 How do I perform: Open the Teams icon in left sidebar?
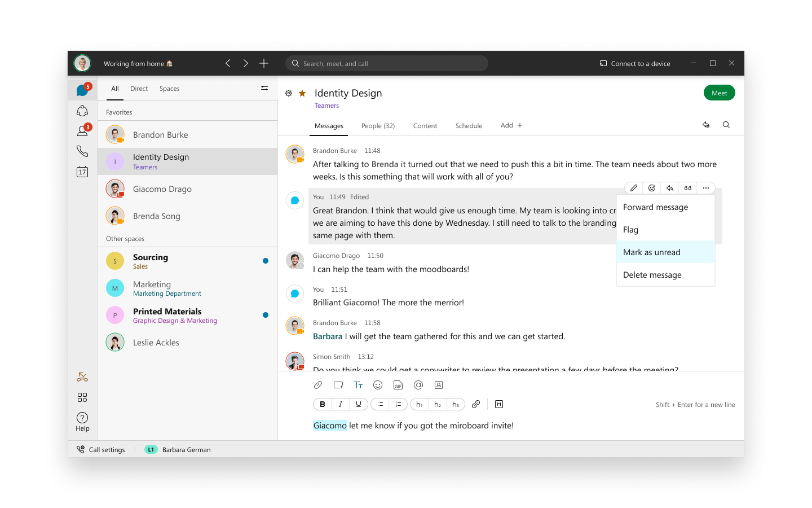tap(82, 111)
